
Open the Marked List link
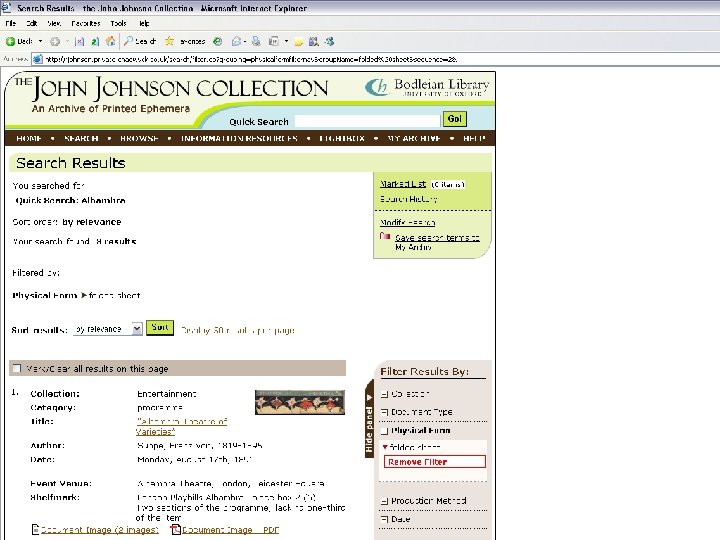click(403, 184)
